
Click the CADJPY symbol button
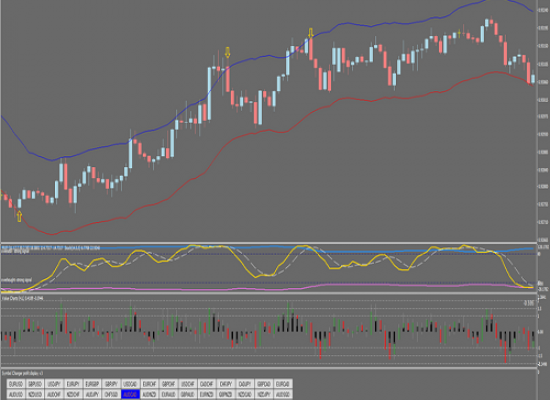[245, 384]
